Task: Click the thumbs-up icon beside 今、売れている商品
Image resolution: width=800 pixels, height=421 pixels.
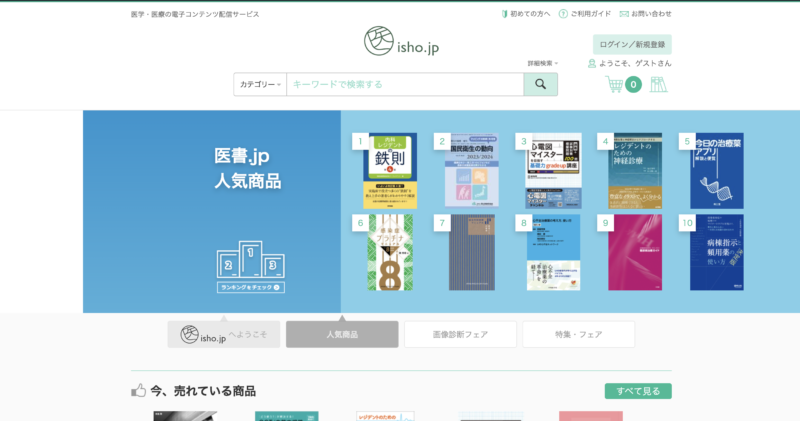Action: [x=138, y=390]
